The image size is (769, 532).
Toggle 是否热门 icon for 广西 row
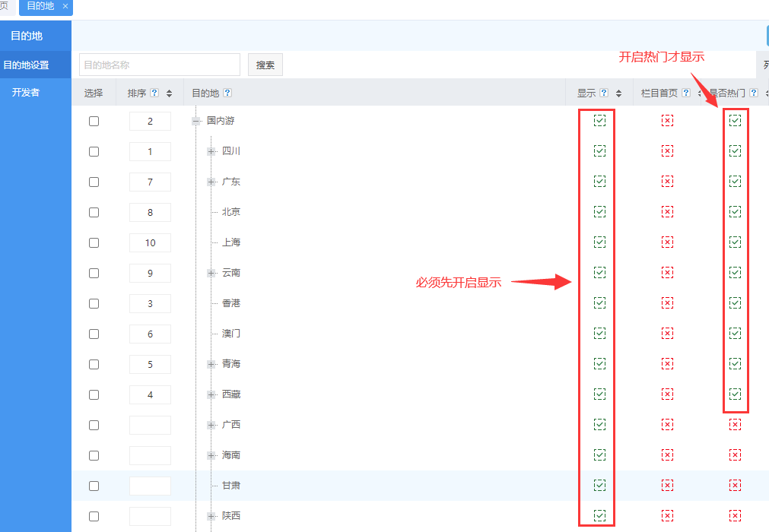point(735,424)
